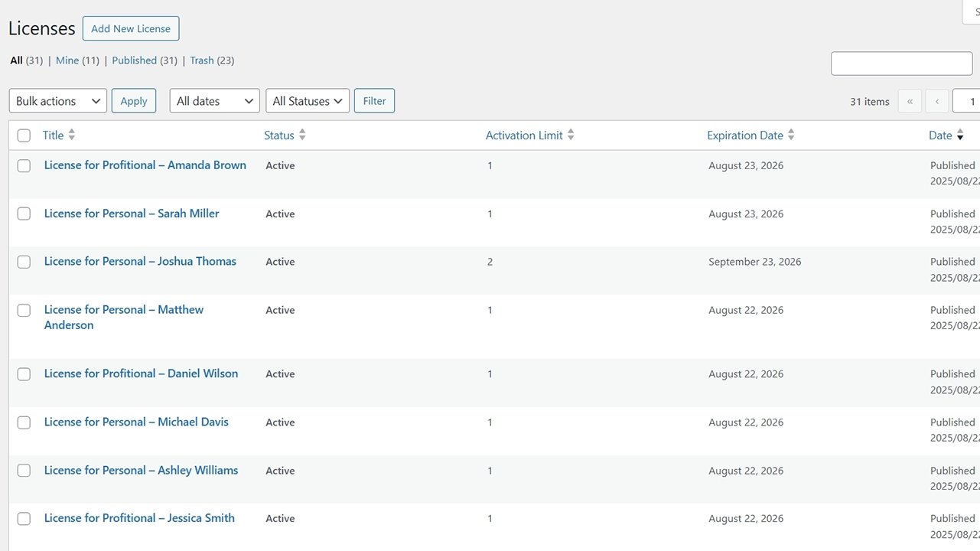Open the All Statuses dropdown

click(307, 101)
